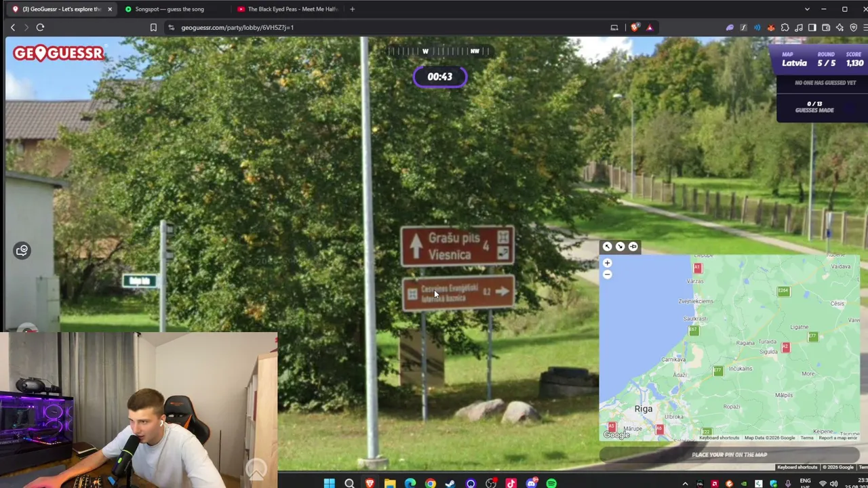Click Inčukalns on the guess map
868x488 pixels.
tap(740, 369)
